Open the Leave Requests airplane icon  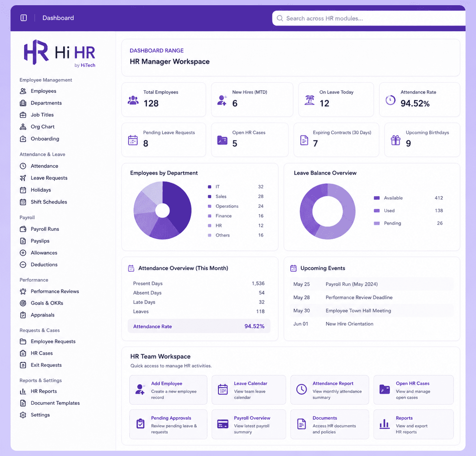coord(23,178)
